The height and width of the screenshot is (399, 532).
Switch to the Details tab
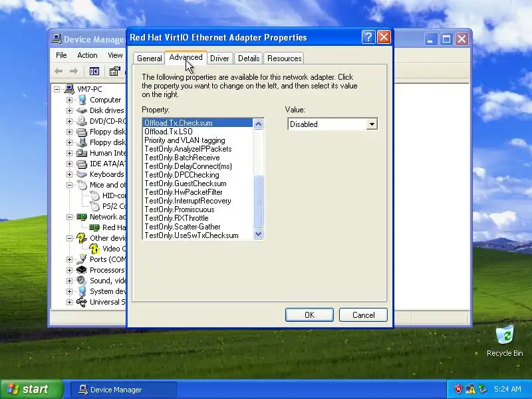coord(249,59)
